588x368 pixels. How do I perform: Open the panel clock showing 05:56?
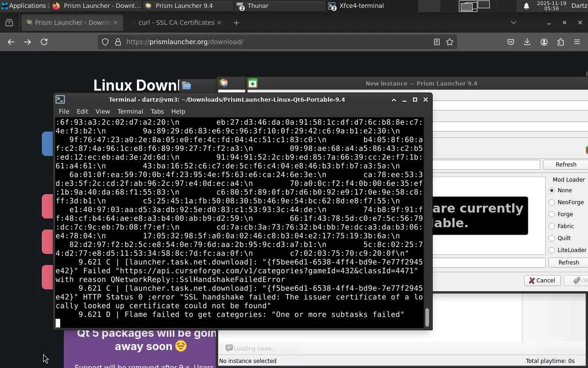551,6
